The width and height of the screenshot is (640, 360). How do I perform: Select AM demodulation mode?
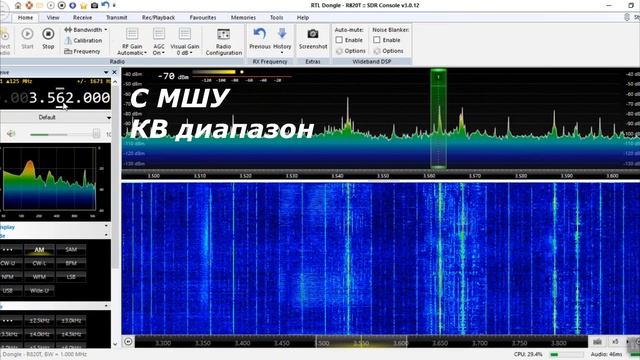(x=39, y=250)
